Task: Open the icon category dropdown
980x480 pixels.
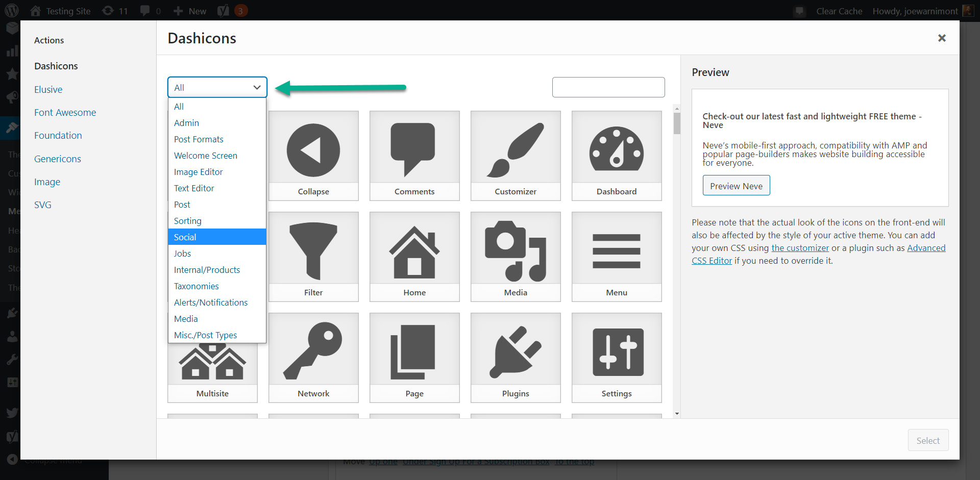Action: pyautogui.click(x=217, y=87)
